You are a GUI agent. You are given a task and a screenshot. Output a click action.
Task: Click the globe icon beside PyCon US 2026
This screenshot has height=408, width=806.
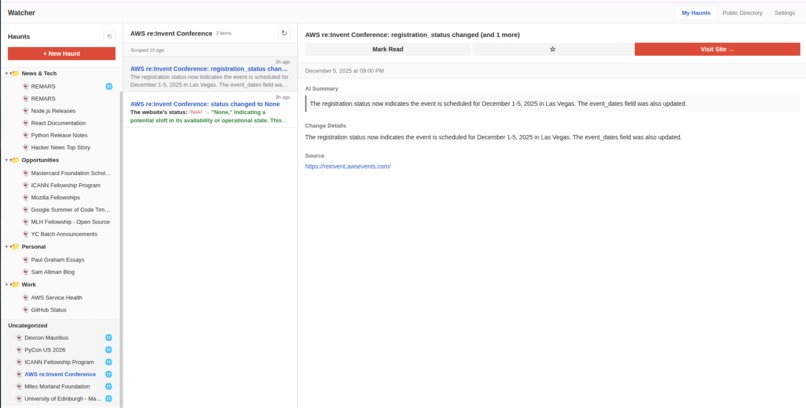108,350
